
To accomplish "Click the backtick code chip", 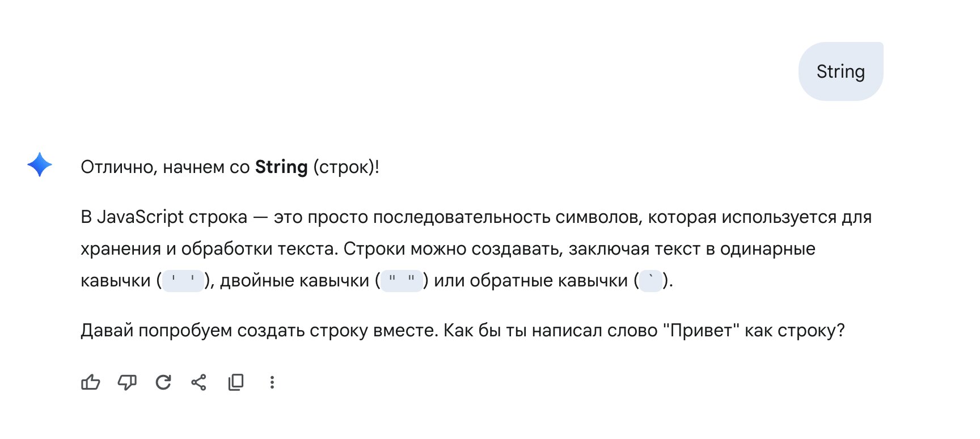I will [651, 281].
